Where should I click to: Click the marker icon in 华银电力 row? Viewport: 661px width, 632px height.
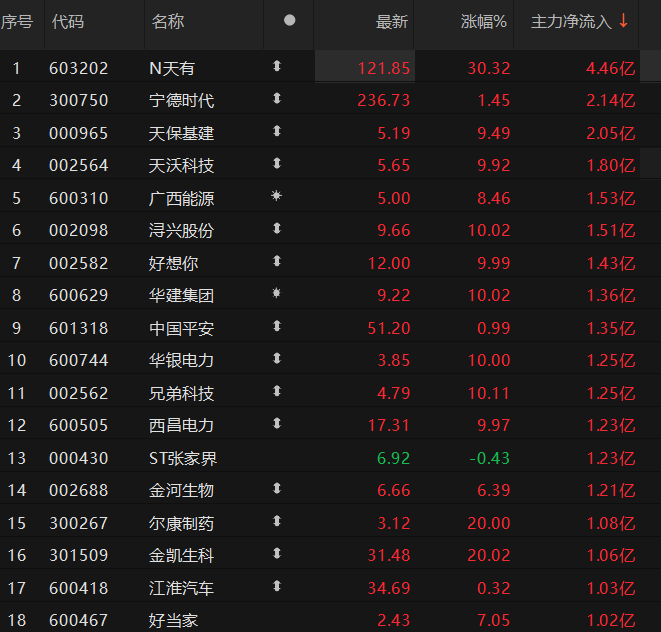coord(277,358)
